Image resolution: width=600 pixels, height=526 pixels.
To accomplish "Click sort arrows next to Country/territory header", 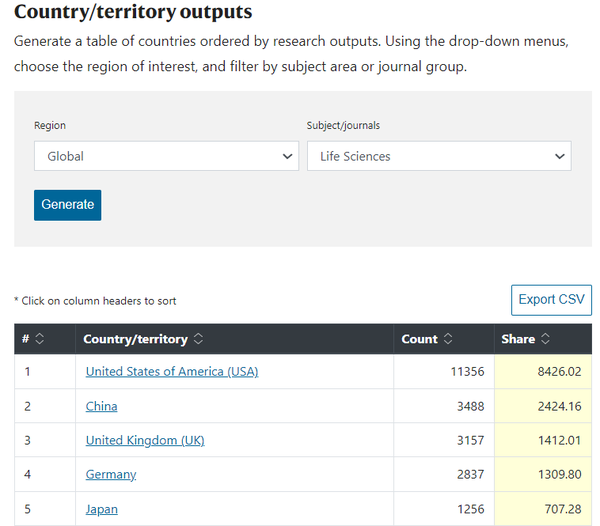I will click(x=198, y=339).
